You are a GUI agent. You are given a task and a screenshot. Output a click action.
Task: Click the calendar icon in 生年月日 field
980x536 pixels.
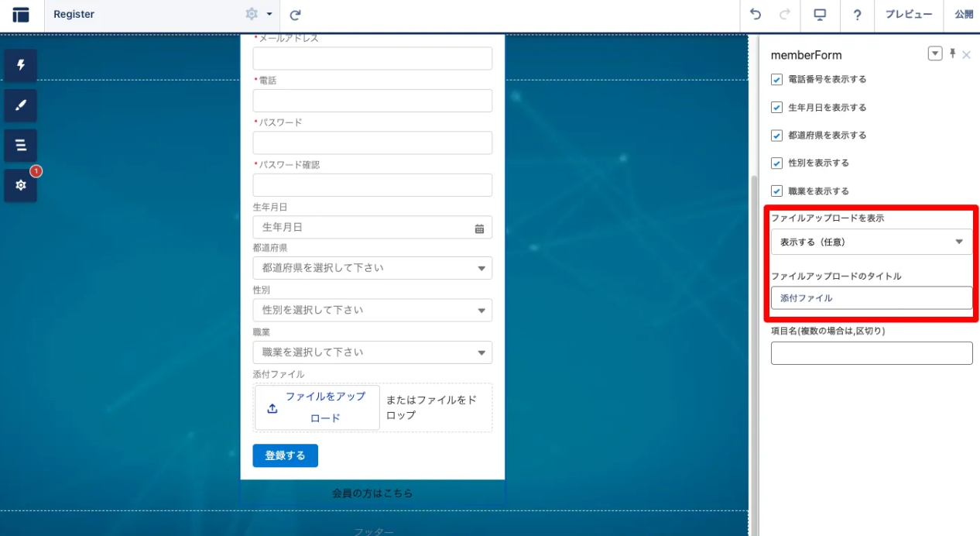coord(479,228)
